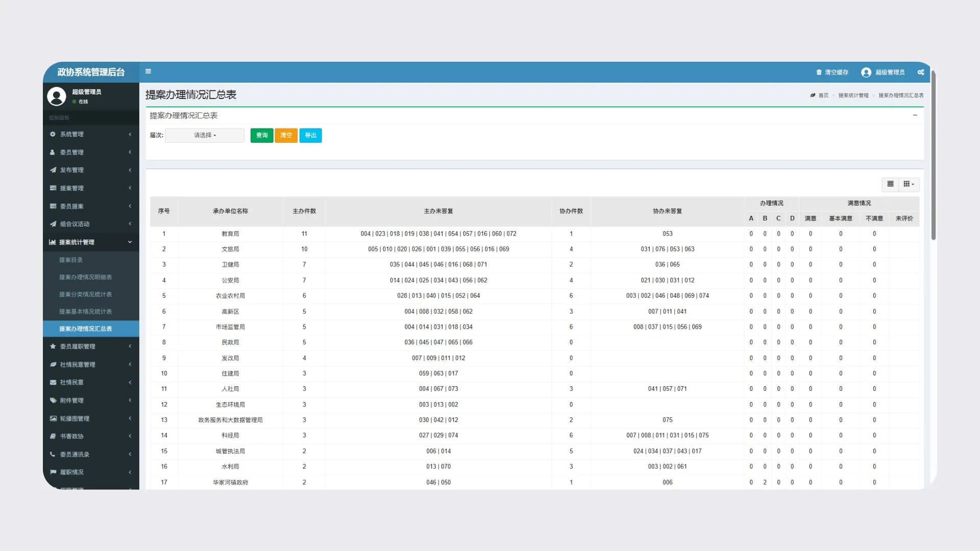Open the settings gears icon in header

pos(921,72)
